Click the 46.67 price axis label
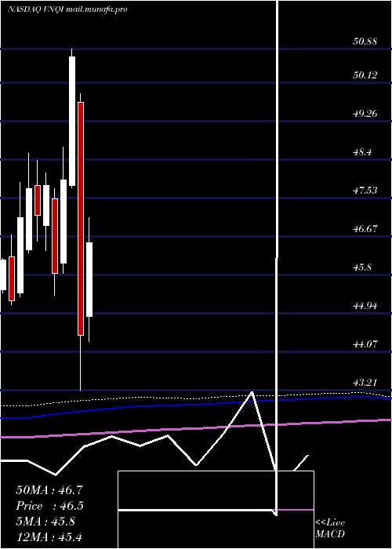 coord(365,229)
